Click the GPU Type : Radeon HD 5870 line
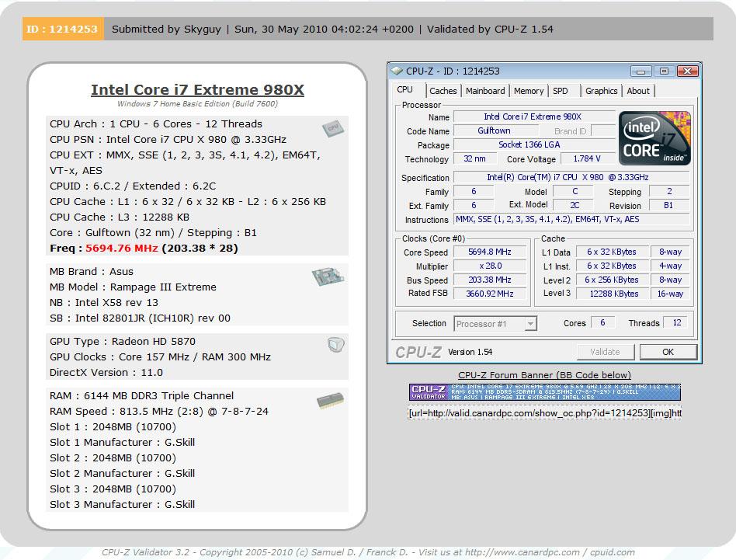The image size is (736, 560). click(x=123, y=341)
